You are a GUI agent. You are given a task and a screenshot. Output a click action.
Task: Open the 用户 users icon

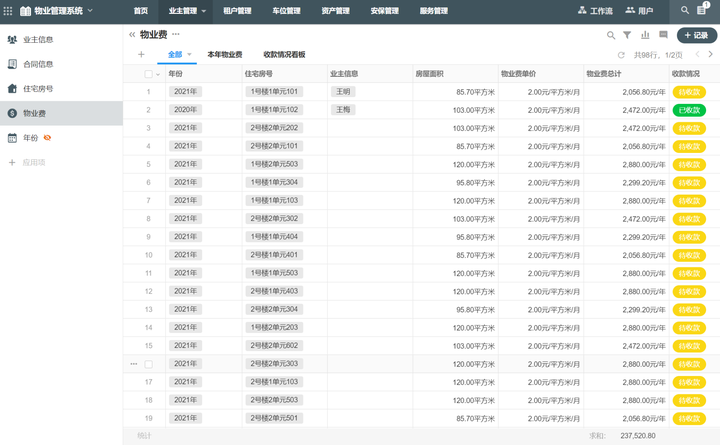pyautogui.click(x=630, y=10)
